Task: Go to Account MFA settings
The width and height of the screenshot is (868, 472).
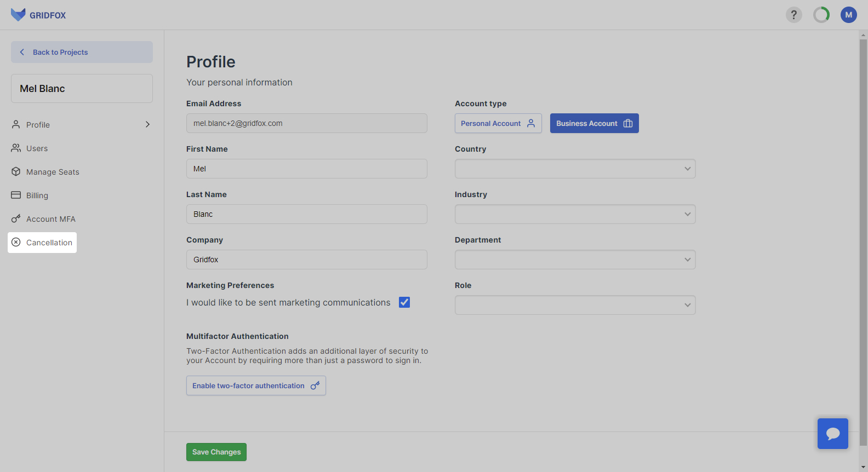Action: click(x=50, y=219)
